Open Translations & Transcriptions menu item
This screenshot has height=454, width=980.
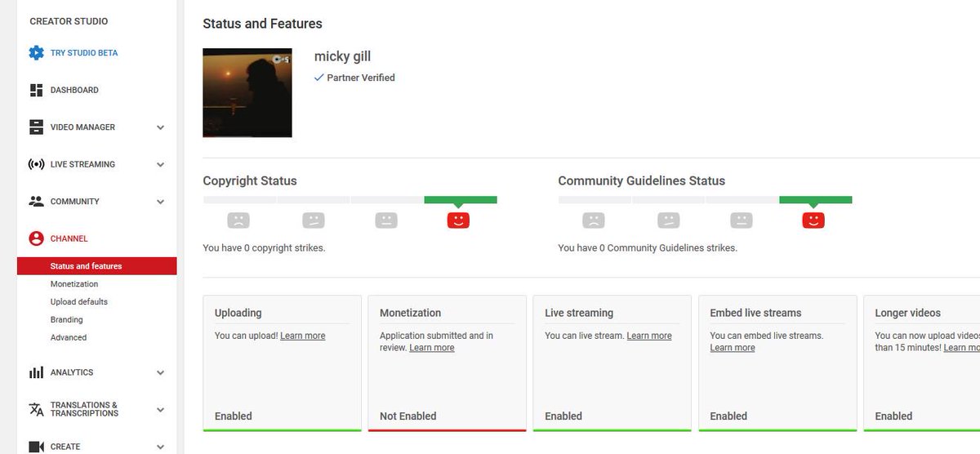pos(84,409)
